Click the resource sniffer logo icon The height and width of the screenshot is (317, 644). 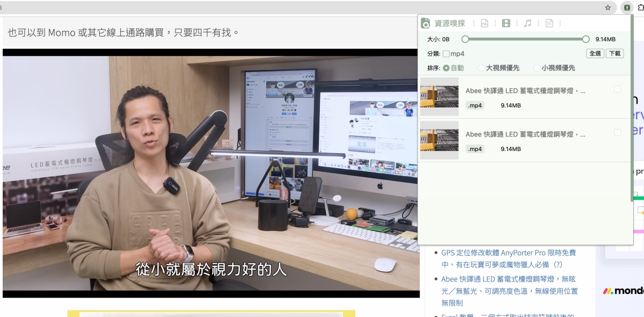coord(426,23)
